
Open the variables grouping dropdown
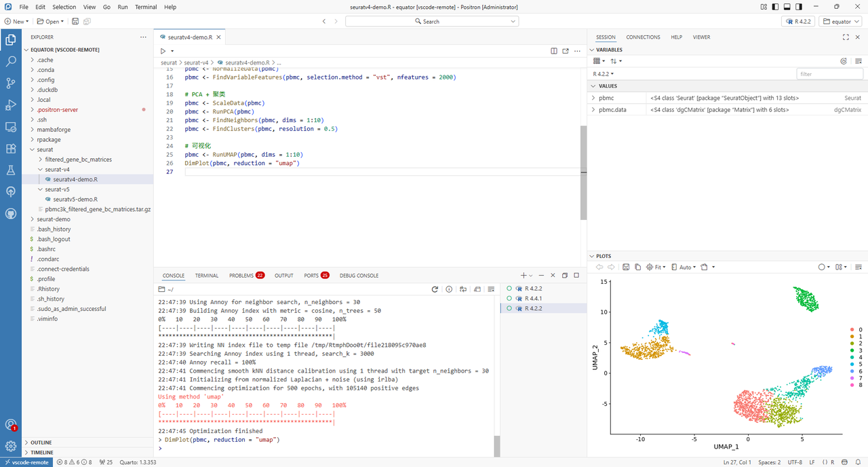tap(598, 61)
